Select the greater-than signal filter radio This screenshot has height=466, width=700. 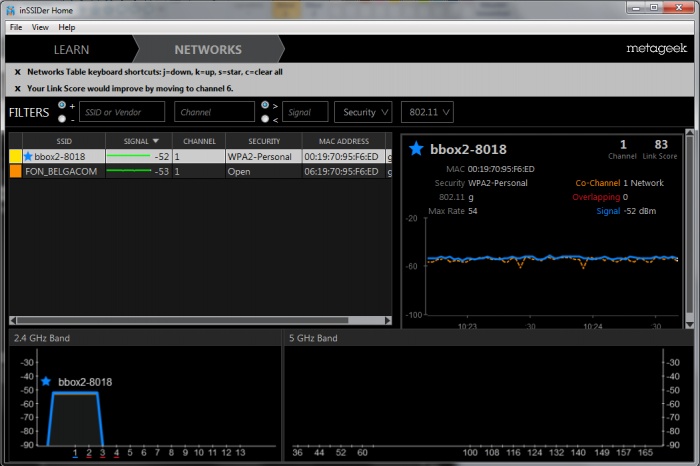pos(265,105)
